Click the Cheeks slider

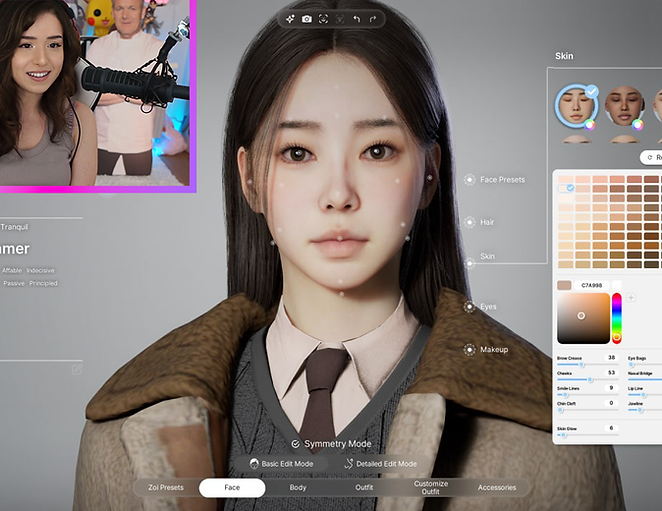[x=587, y=380]
